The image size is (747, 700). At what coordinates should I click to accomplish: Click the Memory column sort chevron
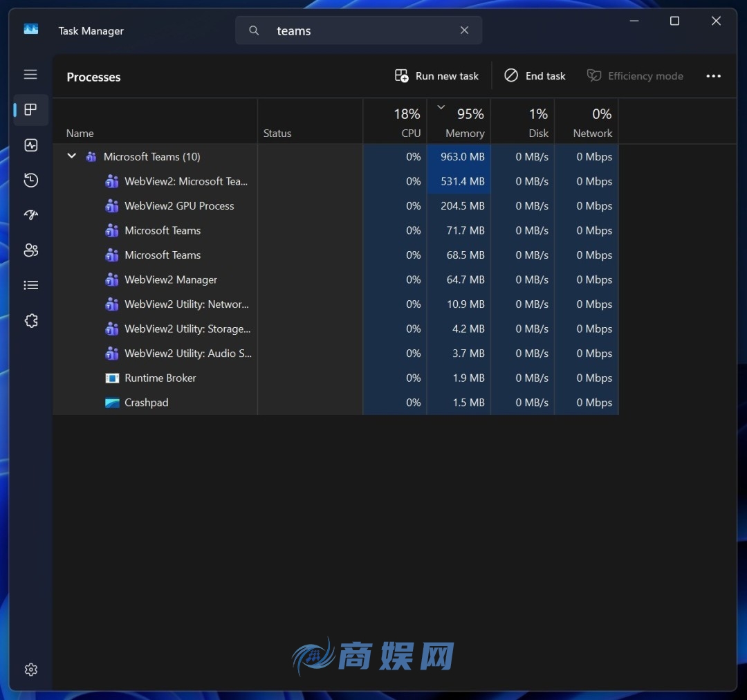coord(441,107)
